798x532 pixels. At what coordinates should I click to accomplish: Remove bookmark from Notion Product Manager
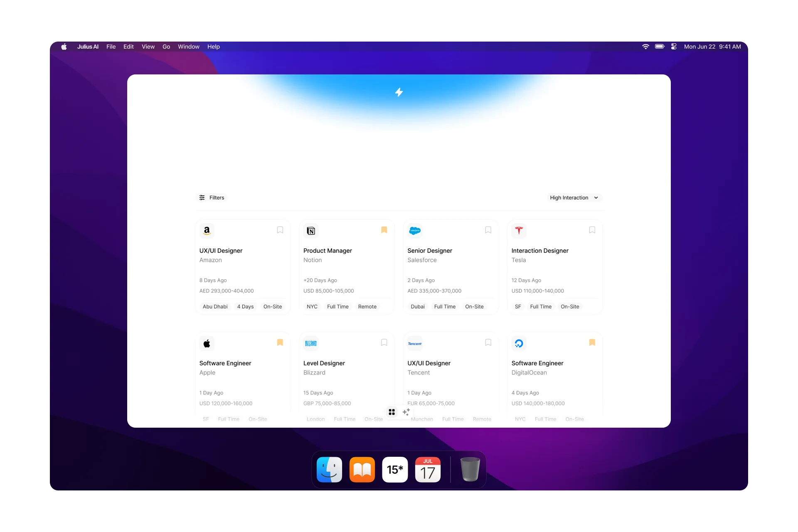384,230
